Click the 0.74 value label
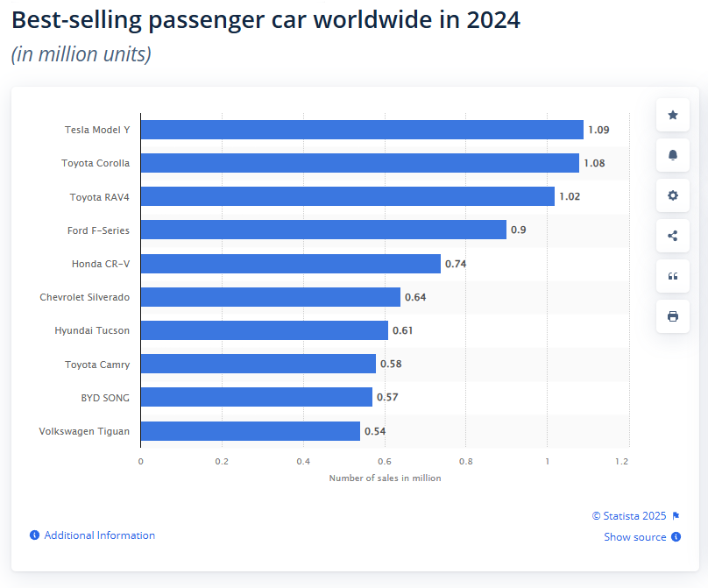The image size is (708, 588). (x=456, y=264)
